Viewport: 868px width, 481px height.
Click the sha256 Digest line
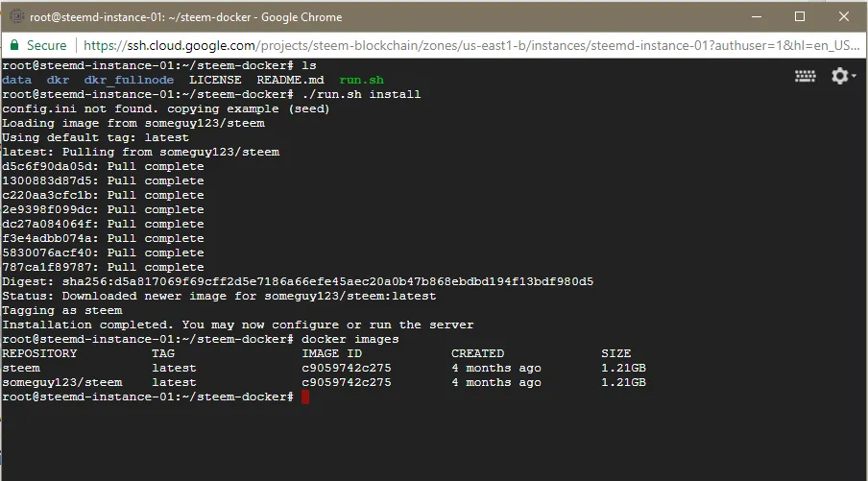tap(298, 281)
